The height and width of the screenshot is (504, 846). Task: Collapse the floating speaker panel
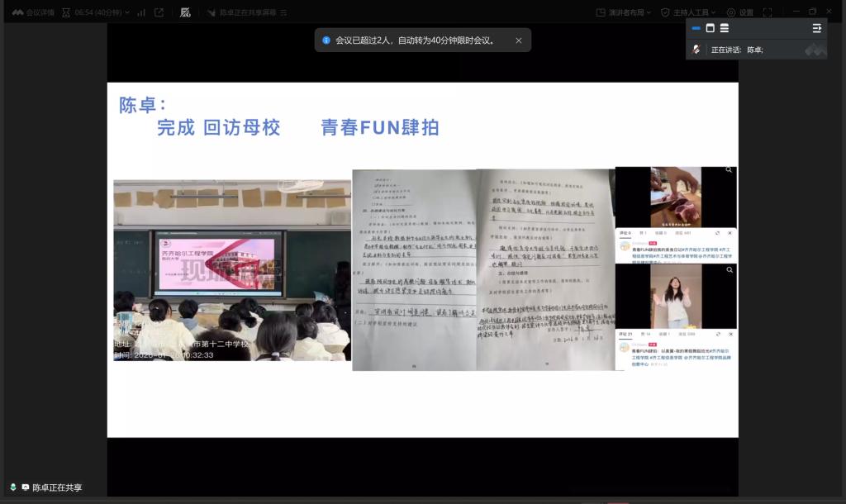pyautogui.click(x=816, y=28)
